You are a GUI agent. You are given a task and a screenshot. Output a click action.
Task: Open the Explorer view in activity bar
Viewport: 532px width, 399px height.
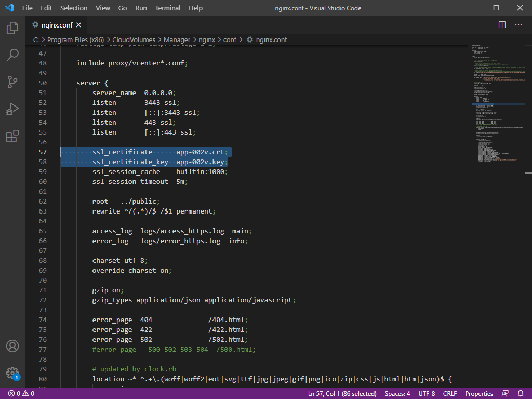[x=12, y=28]
